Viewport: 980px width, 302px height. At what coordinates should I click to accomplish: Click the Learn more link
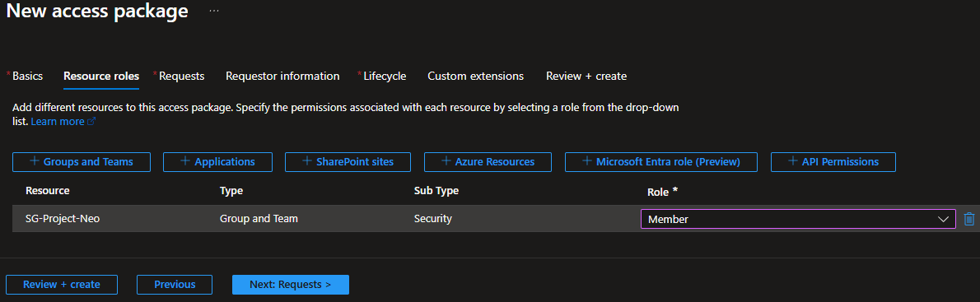(63, 122)
